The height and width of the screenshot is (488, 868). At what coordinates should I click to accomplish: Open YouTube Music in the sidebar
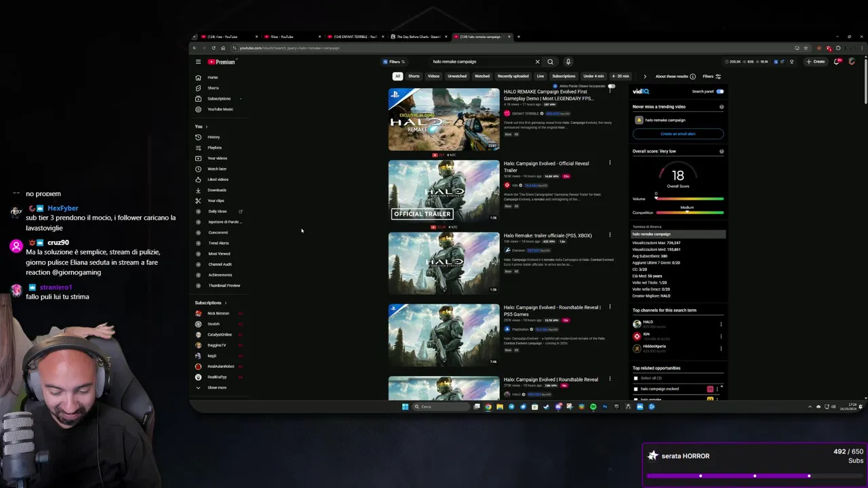pos(220,109)
